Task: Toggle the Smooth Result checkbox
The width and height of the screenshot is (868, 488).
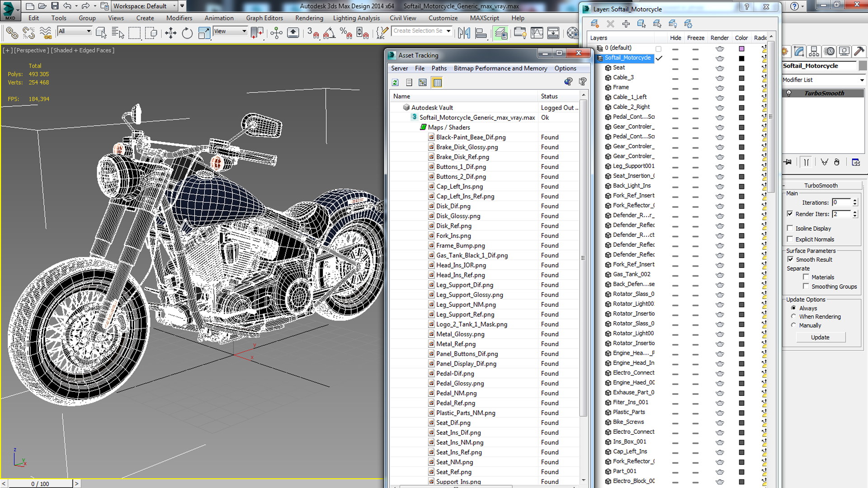Action: coord(790,259)
